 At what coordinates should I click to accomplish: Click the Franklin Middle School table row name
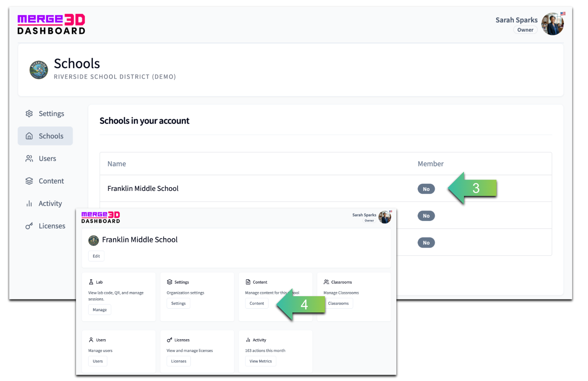click(143, 188)
